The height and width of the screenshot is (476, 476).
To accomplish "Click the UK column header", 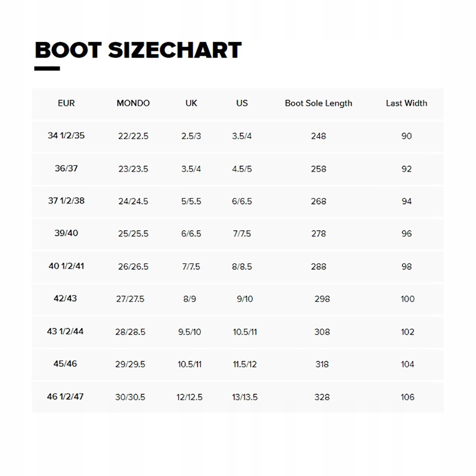I will coord(191,103).
